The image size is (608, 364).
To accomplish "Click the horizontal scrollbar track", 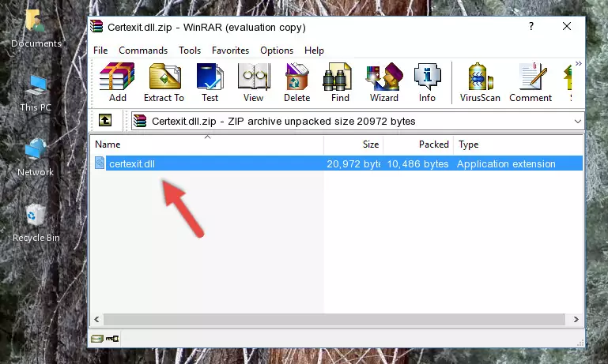I will (x=334, y=320).
